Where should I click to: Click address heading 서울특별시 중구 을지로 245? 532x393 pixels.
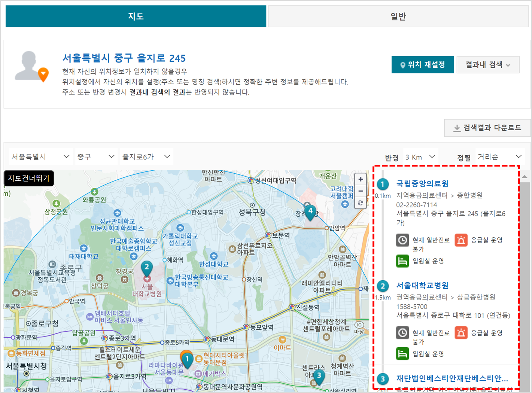tap(124, 58)
